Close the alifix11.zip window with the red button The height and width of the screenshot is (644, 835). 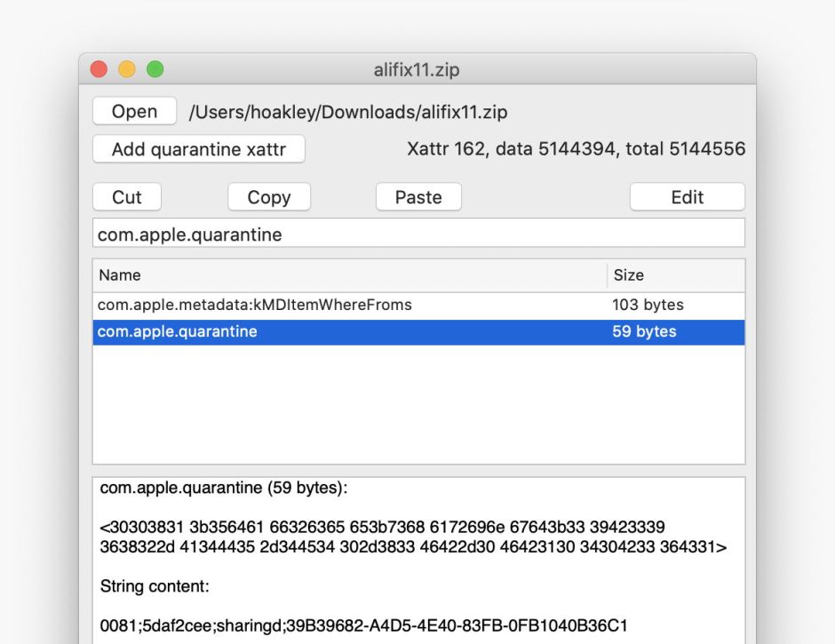pos(99,69)
